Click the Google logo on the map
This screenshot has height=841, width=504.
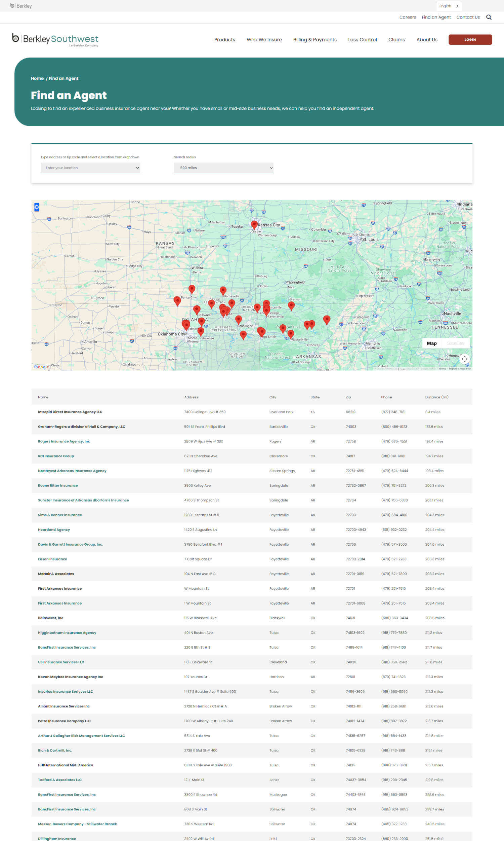41,367
